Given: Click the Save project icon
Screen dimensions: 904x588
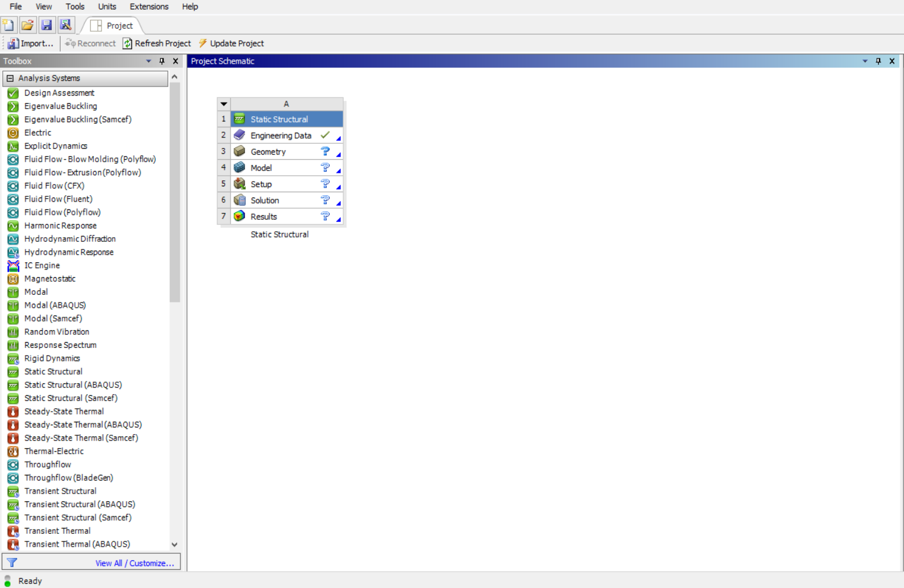Looking at the screenshot, I should pyautogui.click(x=47, y=25).
